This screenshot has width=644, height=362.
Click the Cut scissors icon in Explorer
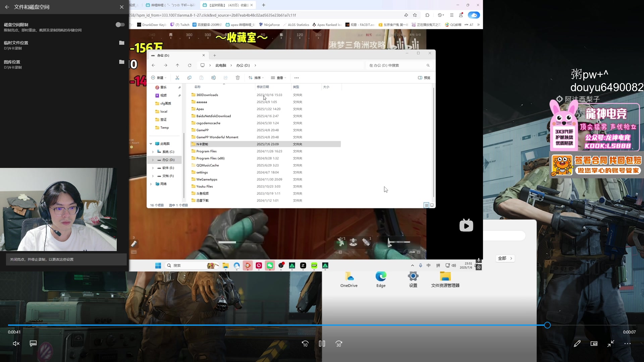click(x=177, y=78)
